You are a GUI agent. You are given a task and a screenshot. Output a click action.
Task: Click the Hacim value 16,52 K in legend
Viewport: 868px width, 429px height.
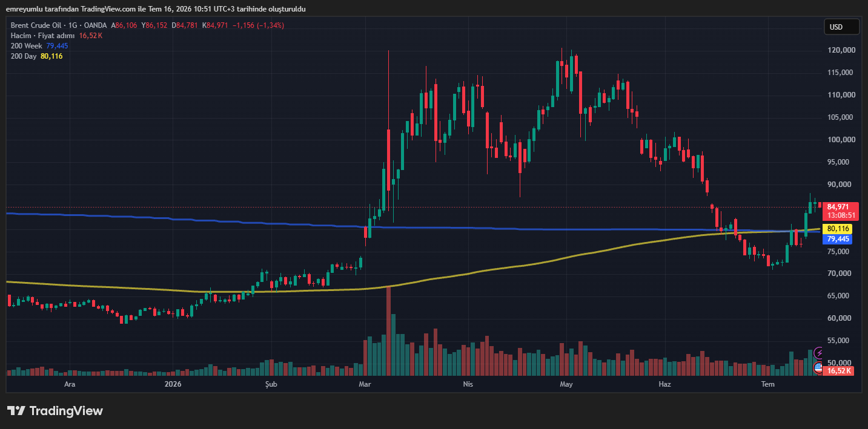click(91, 36)
